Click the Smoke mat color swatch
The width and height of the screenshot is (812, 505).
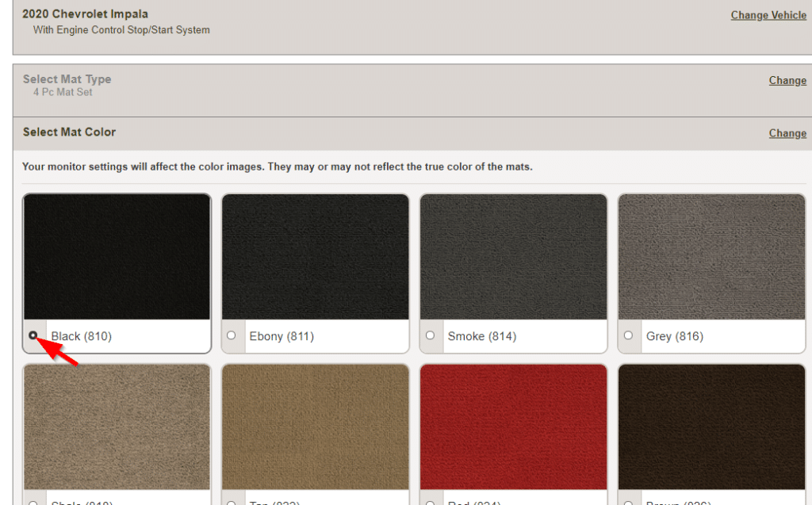[x=514, y=257]
